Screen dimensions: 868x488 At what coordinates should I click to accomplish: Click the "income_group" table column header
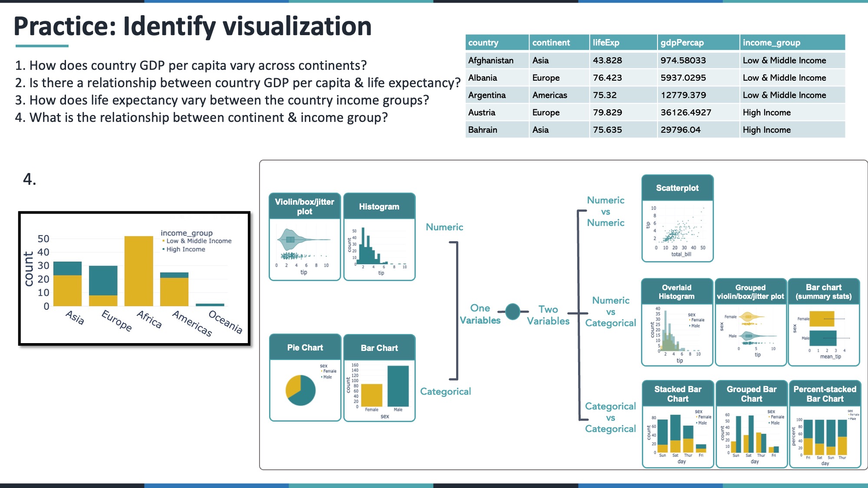pyautogui.click(x=792, y=43)
